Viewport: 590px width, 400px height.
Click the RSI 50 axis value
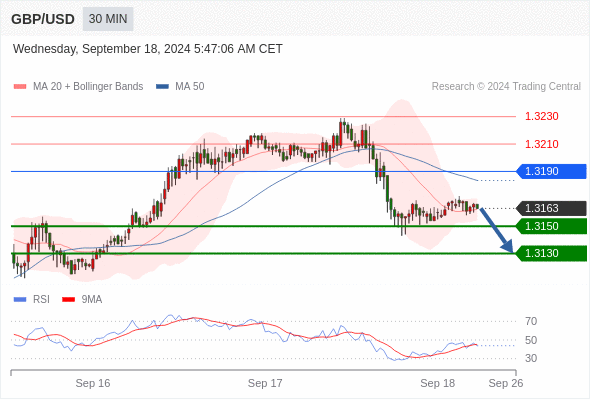pos(531,340)
